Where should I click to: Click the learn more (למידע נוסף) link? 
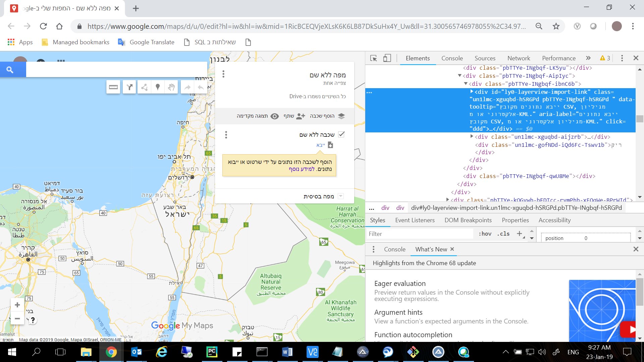click(x=302, y=169)
